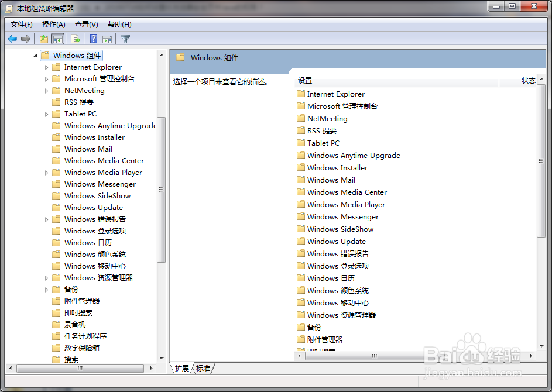Viewport: 552px width, 392px height.
Task: Expand the Windows 资源管理器 tree node
Action: point(46,278)
